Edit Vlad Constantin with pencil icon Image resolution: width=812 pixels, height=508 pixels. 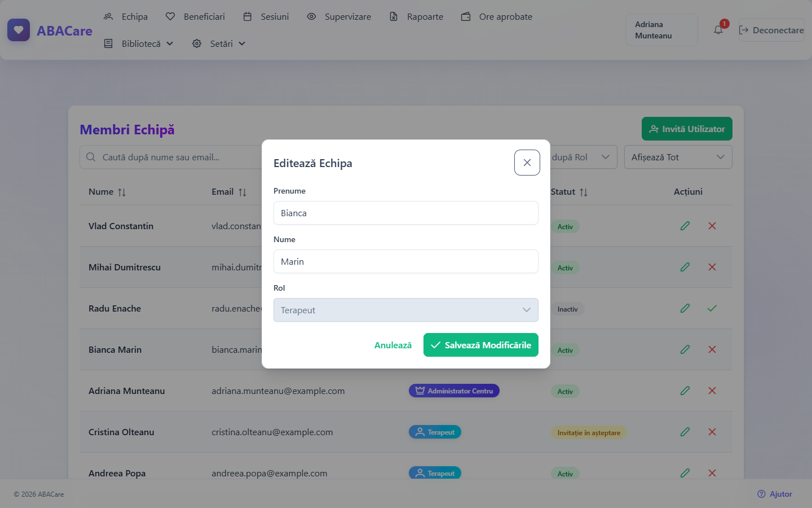(x=685, y=226)
